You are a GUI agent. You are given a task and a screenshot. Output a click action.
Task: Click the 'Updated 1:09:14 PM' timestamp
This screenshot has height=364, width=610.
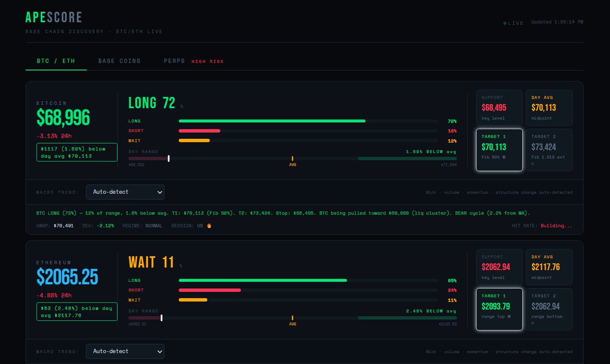(557, 22)
